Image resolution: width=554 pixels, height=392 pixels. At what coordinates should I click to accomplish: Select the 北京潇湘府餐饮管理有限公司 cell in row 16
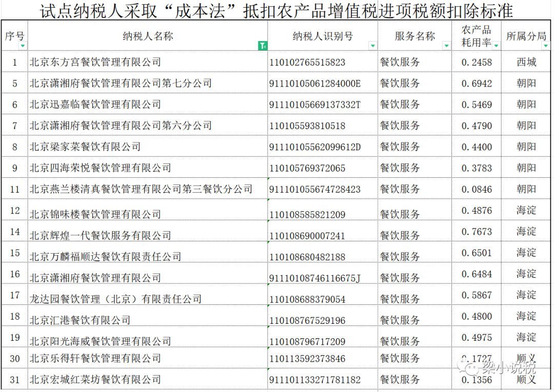(148, 274)
